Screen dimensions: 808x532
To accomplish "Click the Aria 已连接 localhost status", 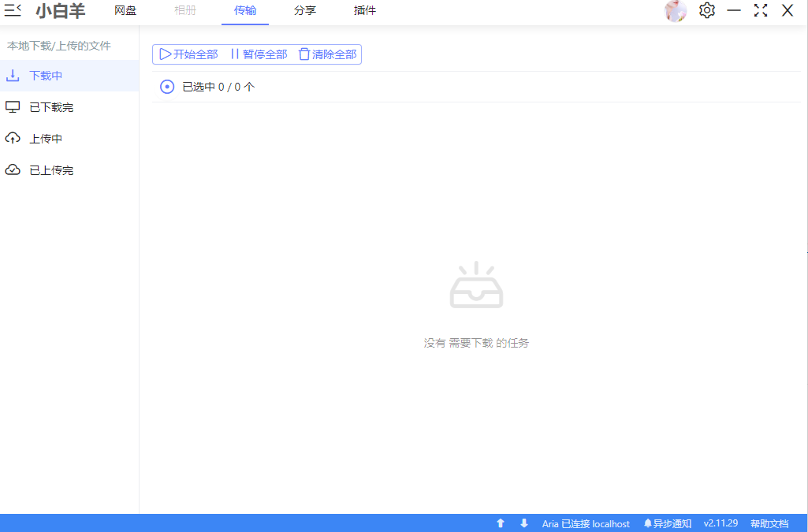I will (x=586, y=523).
